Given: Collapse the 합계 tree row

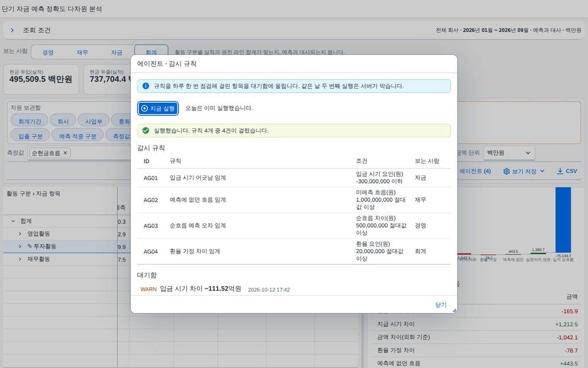Looking at the screenshot, I should [x=13, y=221].
